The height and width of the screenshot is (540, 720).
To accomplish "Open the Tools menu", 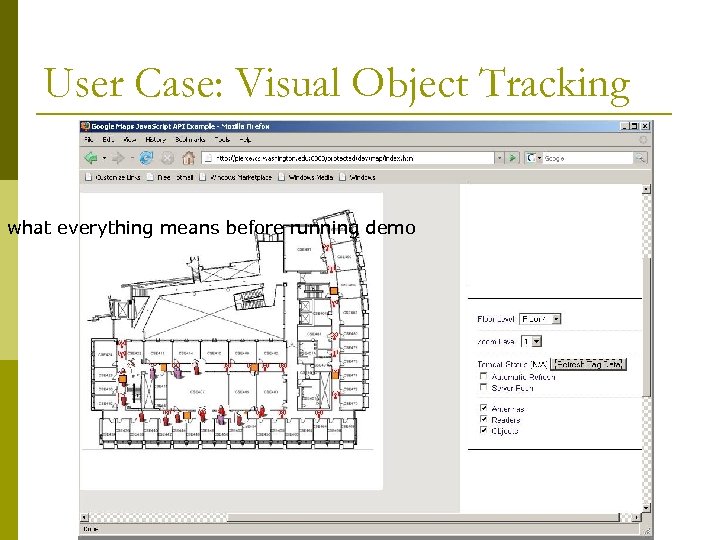I will click(222, 140).
